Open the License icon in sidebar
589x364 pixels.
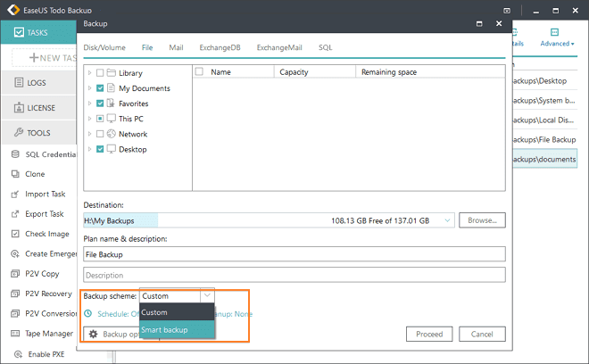19,107
